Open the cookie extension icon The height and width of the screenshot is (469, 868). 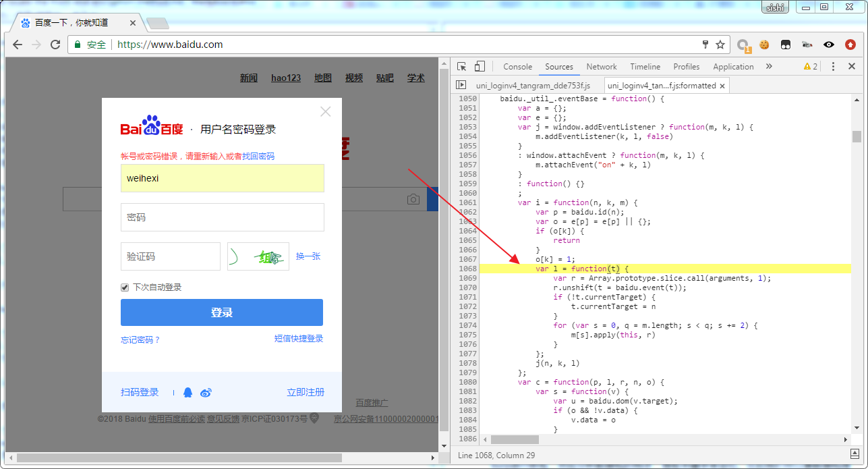coord(764,45)
